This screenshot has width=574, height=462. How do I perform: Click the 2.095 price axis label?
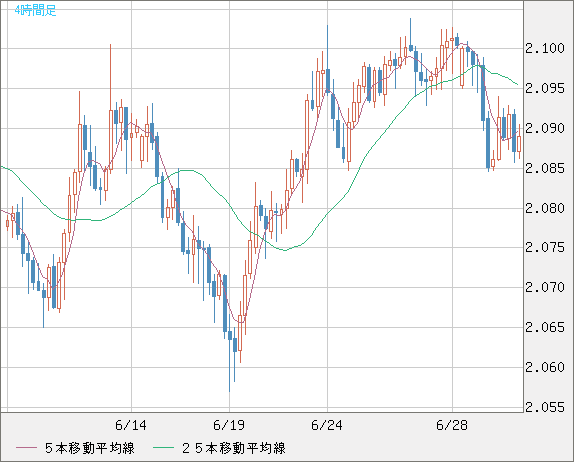coord(545,88)
